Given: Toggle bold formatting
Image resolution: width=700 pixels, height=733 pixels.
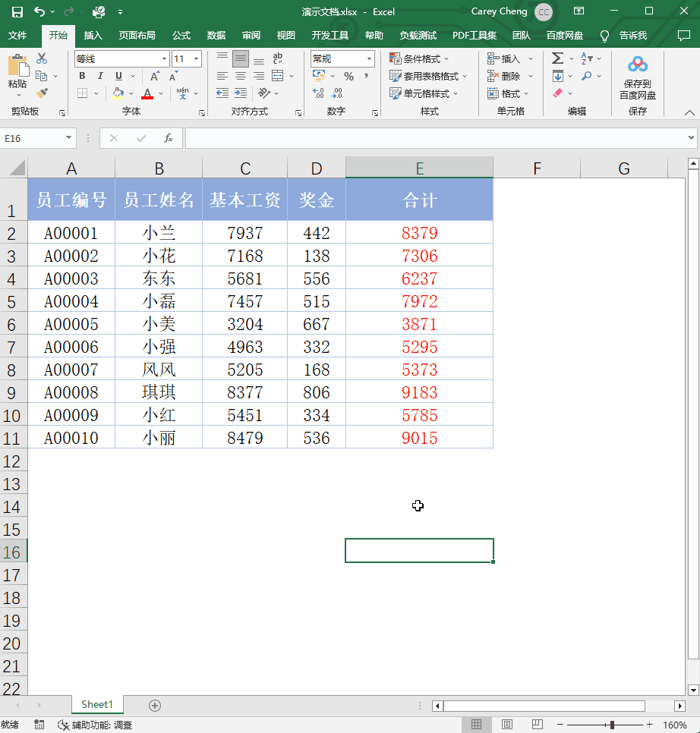Looking at the screenshot, I should pyautogui.click(x=82, y=76).
